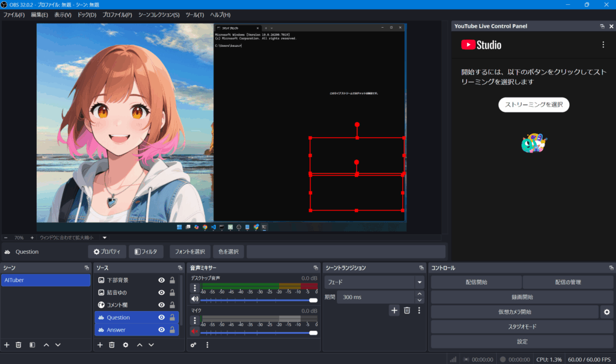
Task: Unmute the マイク audio channel
Action: click(x=194, y=332)
